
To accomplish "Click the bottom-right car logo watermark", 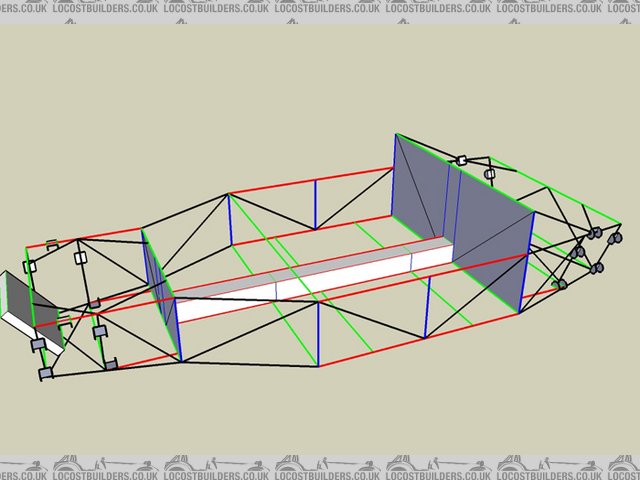I will 585,468.
